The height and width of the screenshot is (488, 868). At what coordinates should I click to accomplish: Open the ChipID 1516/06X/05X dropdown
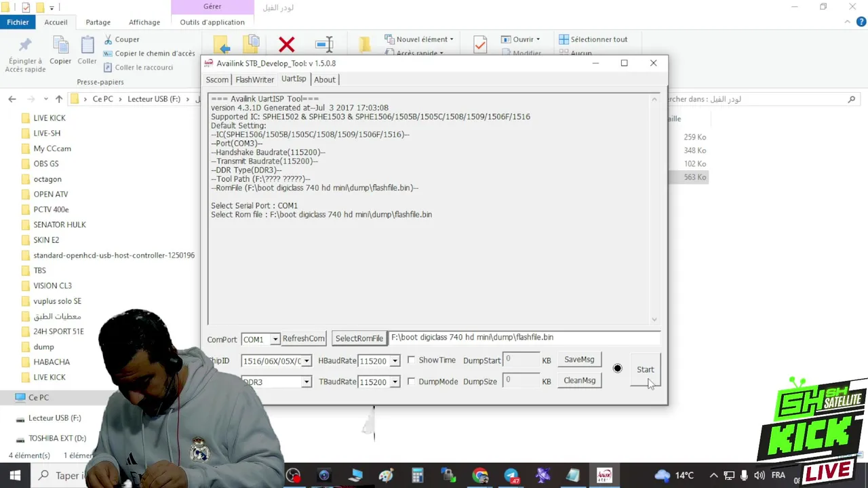(307, 361)
